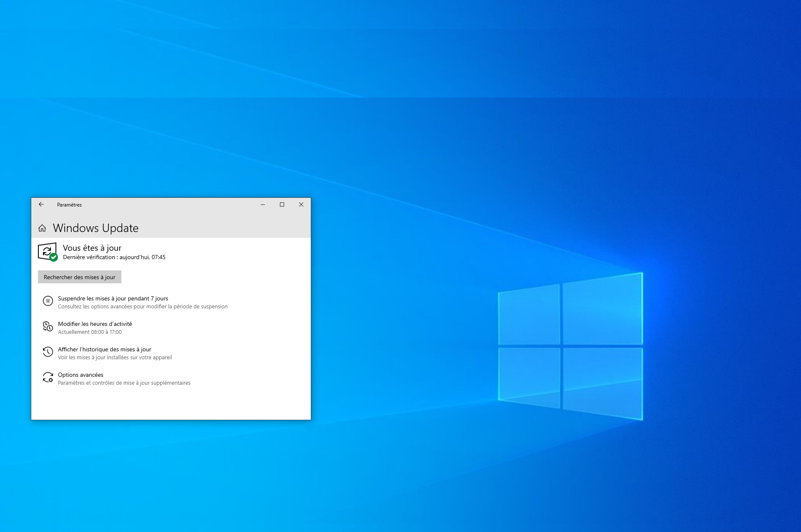Click the Paramètres title bar label
The height and width of the screenshot is (532, 801).
(69, 205)
